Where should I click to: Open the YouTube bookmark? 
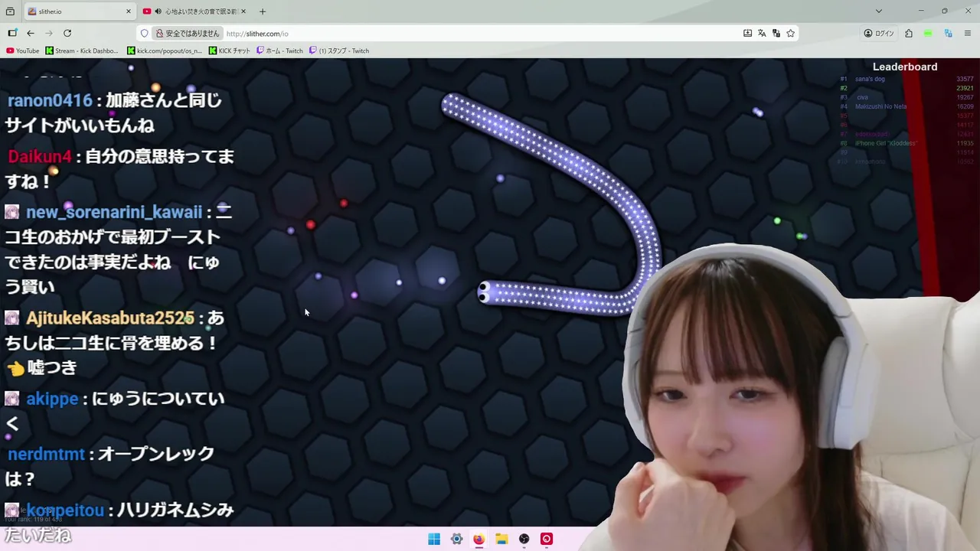(22, 51)
